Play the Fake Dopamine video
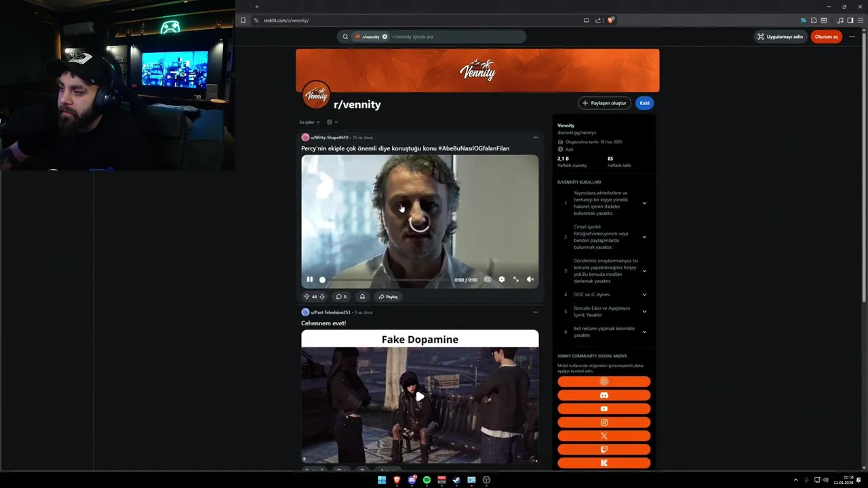The image size is (868, 488). [x=420, y=396]
